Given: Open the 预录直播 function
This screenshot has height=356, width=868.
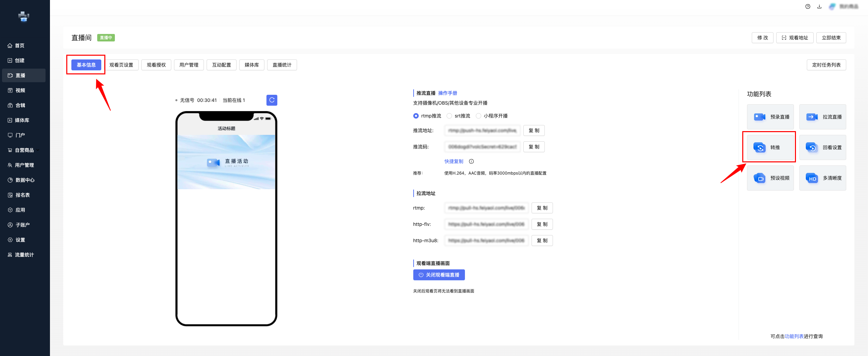Looking at the screenshot, I should (770, 117).
